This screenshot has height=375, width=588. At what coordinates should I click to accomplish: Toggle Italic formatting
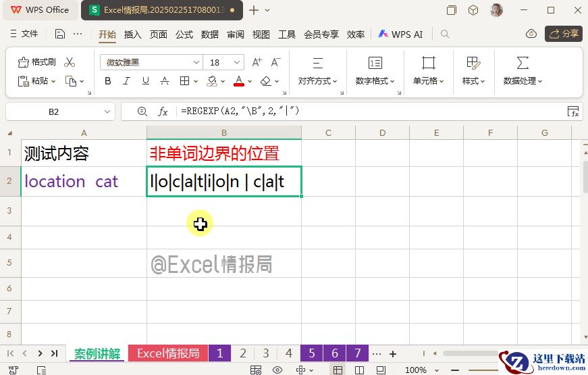pos(126,80)
